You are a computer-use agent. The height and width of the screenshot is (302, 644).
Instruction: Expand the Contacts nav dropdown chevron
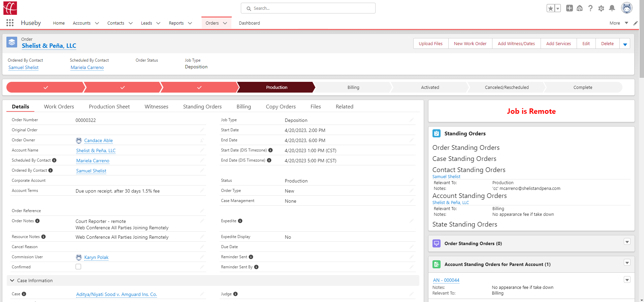[x=131, y=23]
